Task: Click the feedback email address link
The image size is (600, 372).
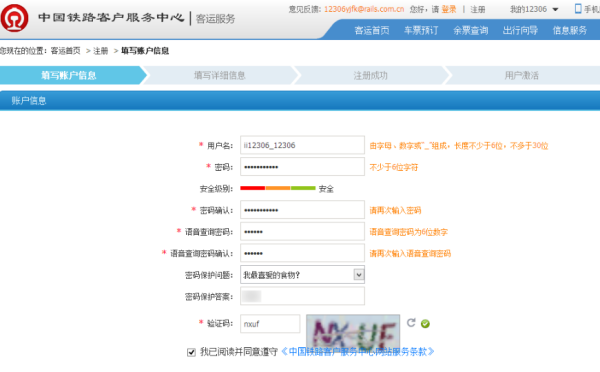Action: coord(364,9)
